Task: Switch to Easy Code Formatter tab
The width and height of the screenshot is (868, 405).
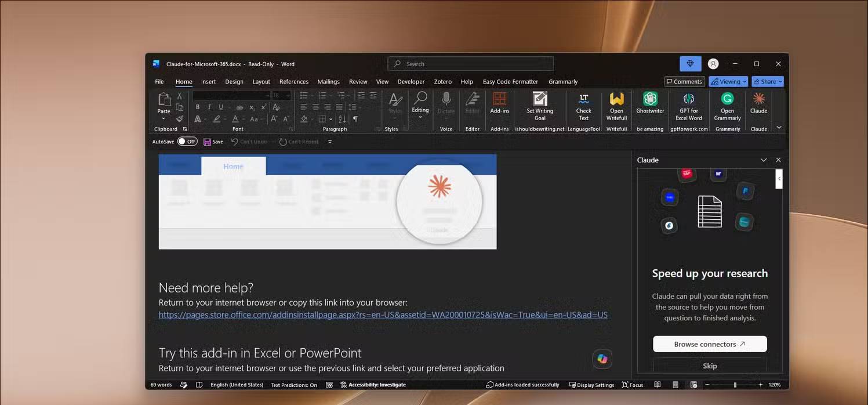Action: 510,82
